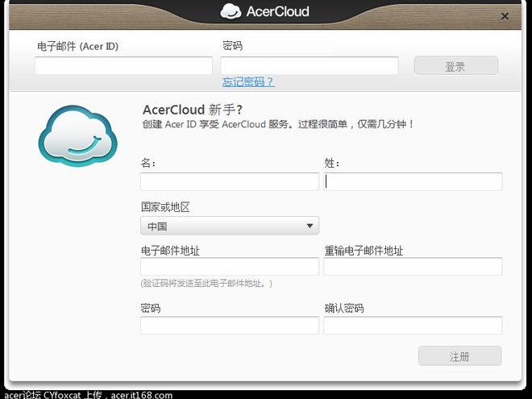
Task: Open the 国家或地区 dropdown showing 中国
Action: click(x=230, y=226)
